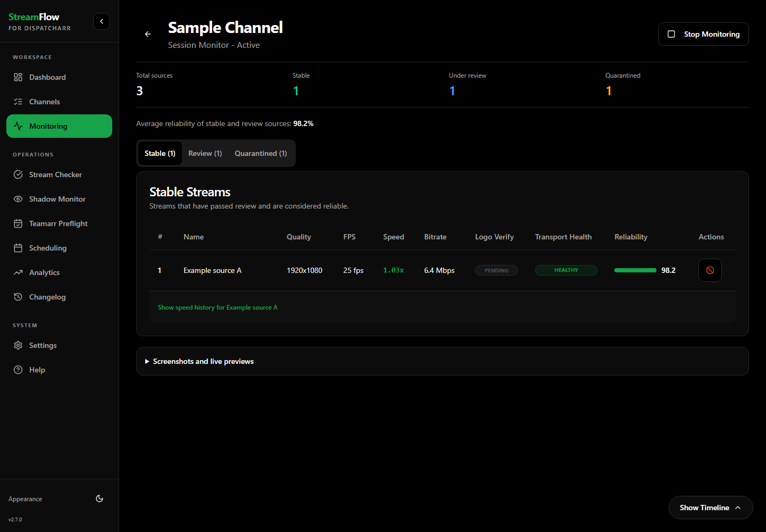Switch to the Stable (1) tab
The height and width of the screenshot is (532, 766).
pyautogui.click(x=160, y=153)
